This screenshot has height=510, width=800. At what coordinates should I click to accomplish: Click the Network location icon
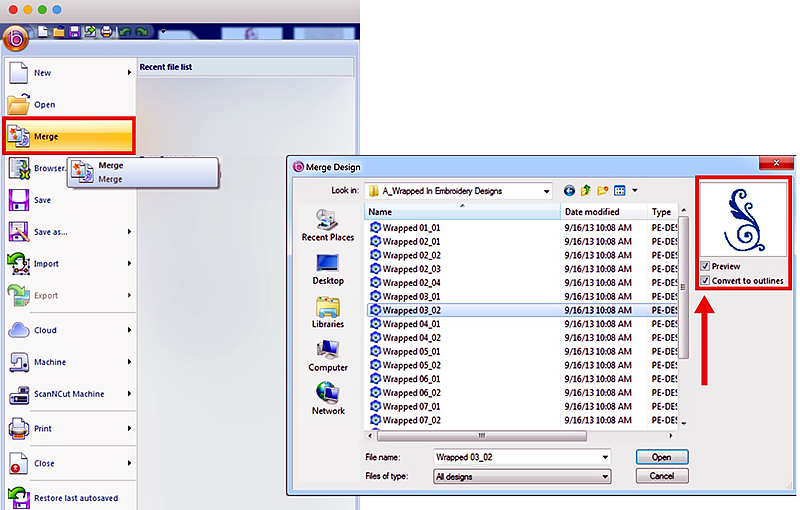(x=327, y=397)
